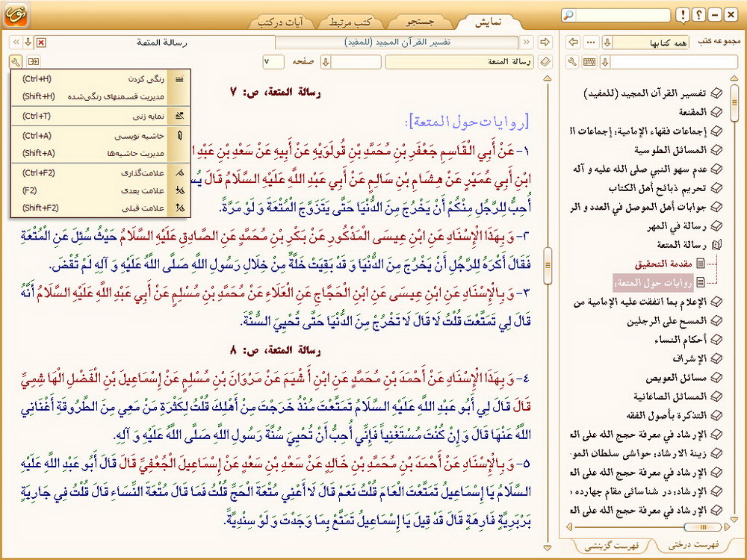Click the text pane scroll-down arrow
747x560 pixels.
click(548, 549)
